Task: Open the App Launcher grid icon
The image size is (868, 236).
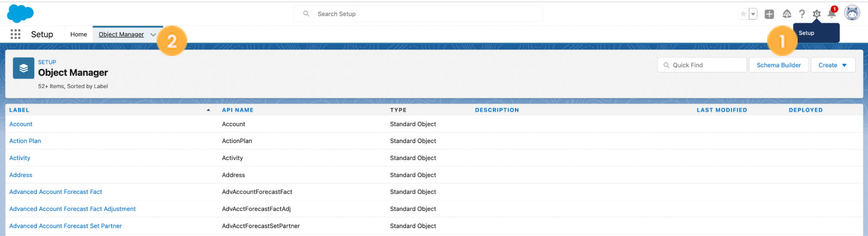Action: click(15, 34)
